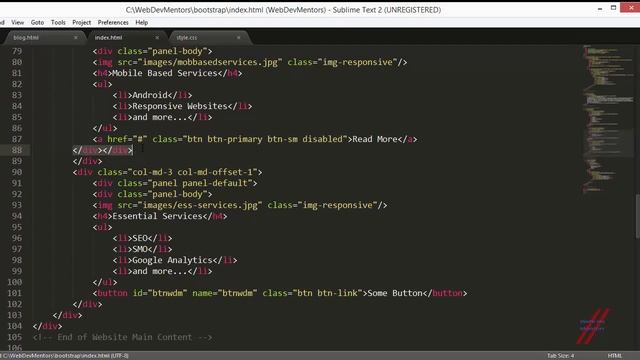Click the window title bar path text
This screenshot has height=360, width=640.
click(x=283, y=10)
